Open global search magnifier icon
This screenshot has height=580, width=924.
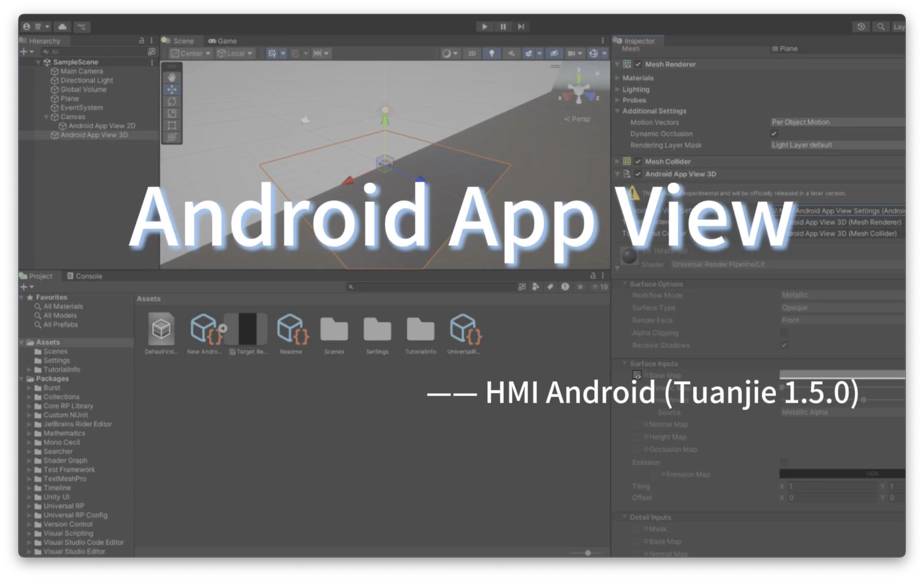pyautogui.click(x=881, y=26)
